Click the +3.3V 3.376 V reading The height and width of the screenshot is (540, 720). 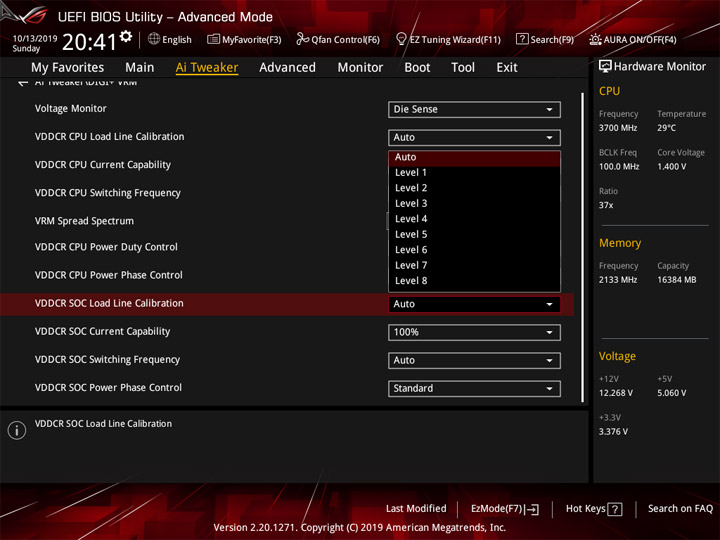(x=613, y=432)
